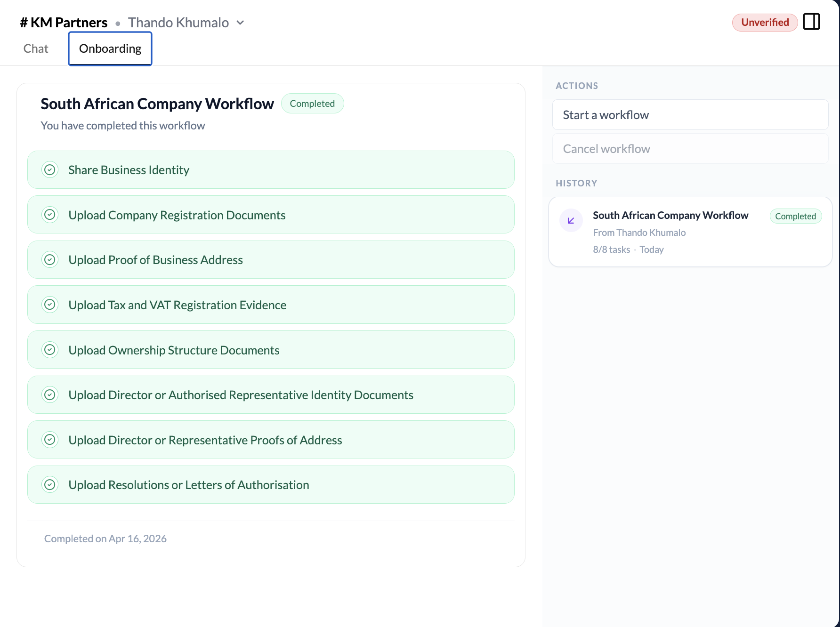Toggle the right side panel icon

811,21
